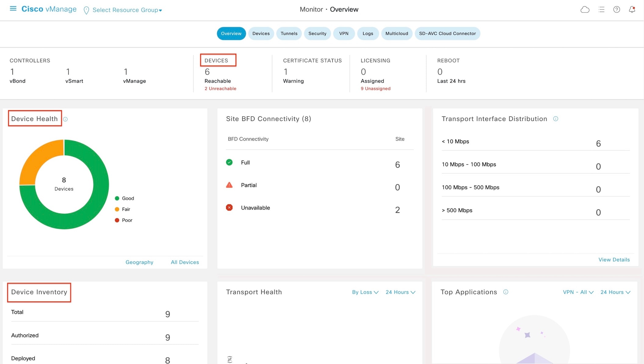Screen dimensions: 644x364
Task: Open the SD-AVC Cloud Connector tab
Action: tap(447, 34)
